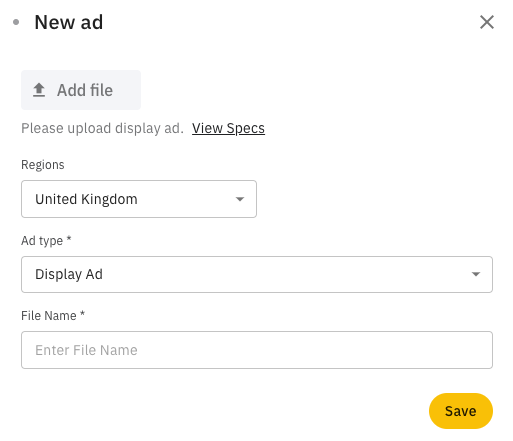Open the Regions dropdown showing United Kingdom
Image resolution: width=513 pixels, height=441 pixels.
pos(139,199)
